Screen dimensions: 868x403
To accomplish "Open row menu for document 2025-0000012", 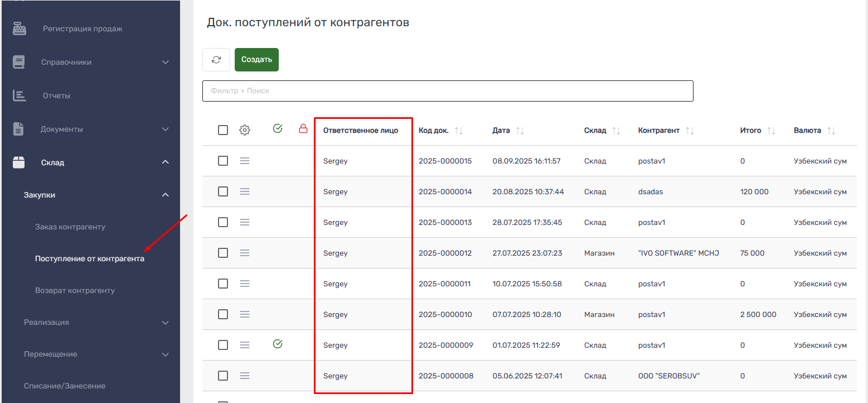I will (x=244, y=253).
